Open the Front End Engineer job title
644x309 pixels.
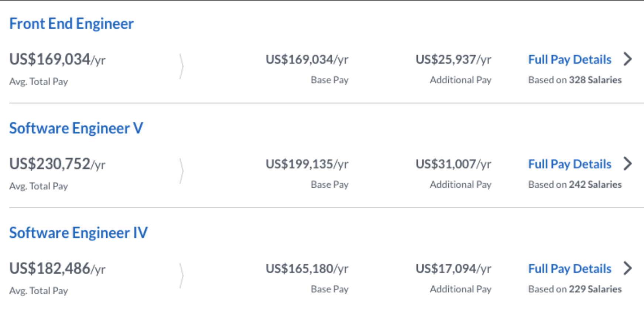point(71,24)
